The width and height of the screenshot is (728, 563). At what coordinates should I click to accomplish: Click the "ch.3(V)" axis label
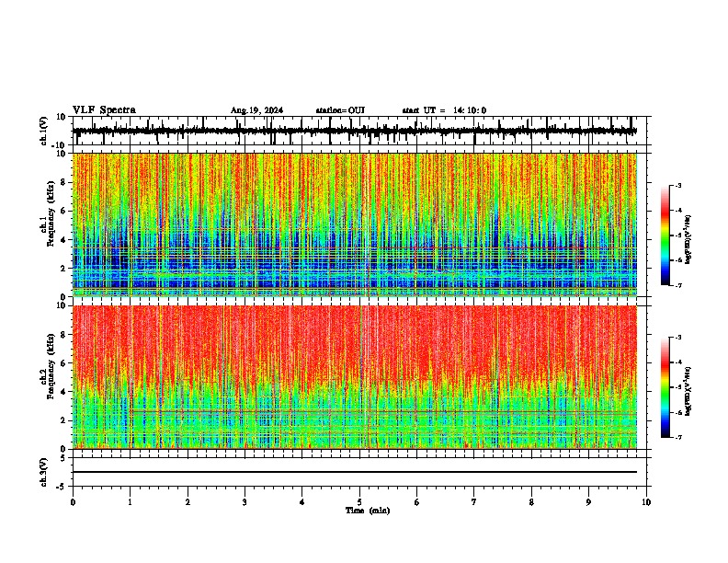tap(43, 473)
